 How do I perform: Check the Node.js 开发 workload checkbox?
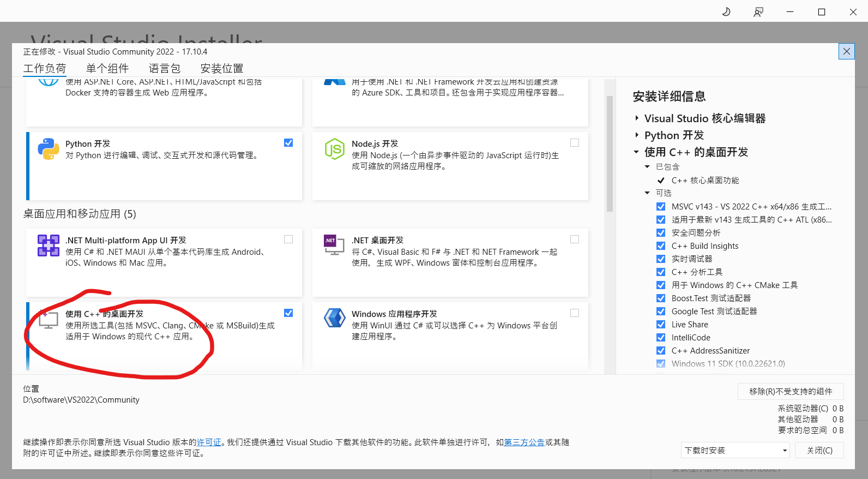pyautogui.click(x=575, y=143)
